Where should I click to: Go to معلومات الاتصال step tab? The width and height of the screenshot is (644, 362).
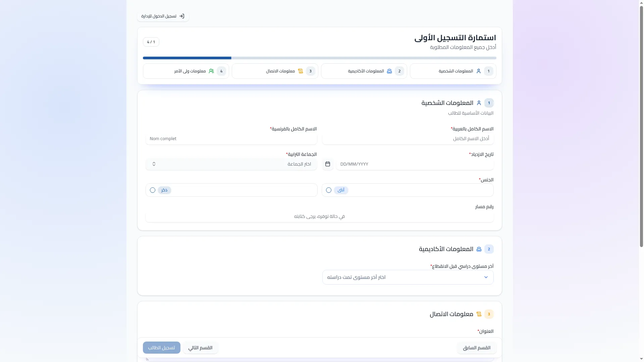[275, 71]
